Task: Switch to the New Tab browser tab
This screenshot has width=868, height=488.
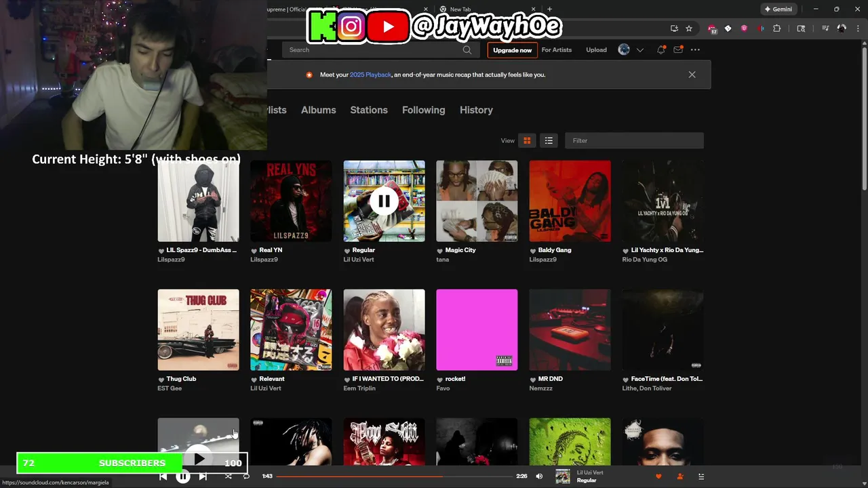Action: point(487,9)
